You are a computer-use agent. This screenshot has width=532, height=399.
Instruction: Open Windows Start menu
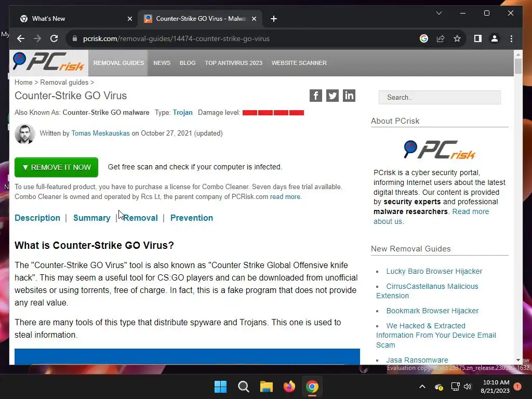point(220,387)
